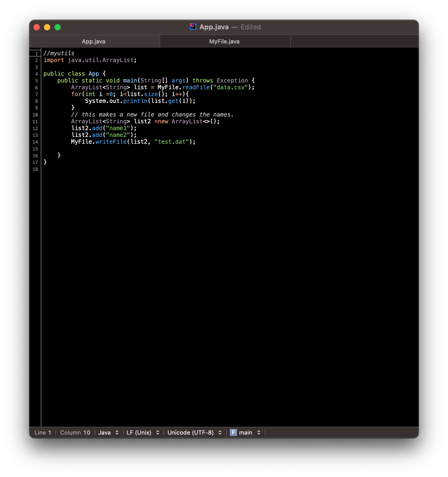Click the green zoom window button
Viewport: 448px width, 477px height.
click(x=57, y=27)
